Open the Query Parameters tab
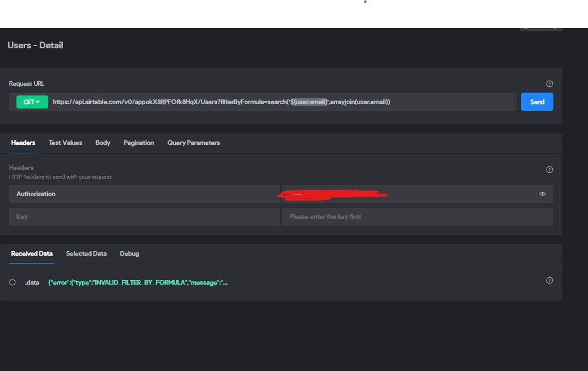This screenshot has width=588, height=371. (x=194, y=143)
